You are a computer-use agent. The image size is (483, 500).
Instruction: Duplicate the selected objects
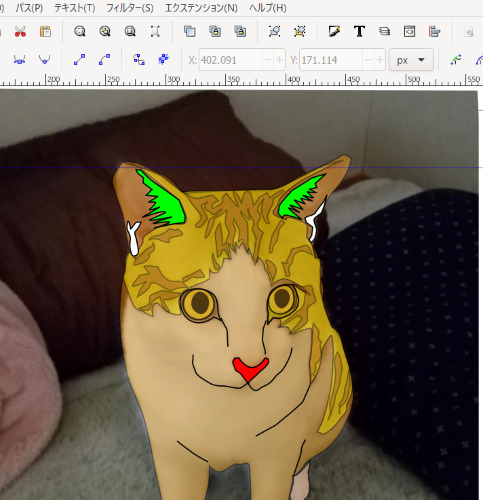point(190,32)
